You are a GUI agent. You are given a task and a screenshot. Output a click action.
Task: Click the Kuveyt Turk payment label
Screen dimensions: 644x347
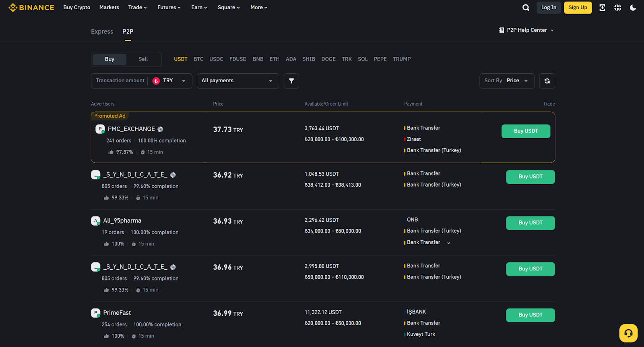pyautogui.click(x=421, y=335)
